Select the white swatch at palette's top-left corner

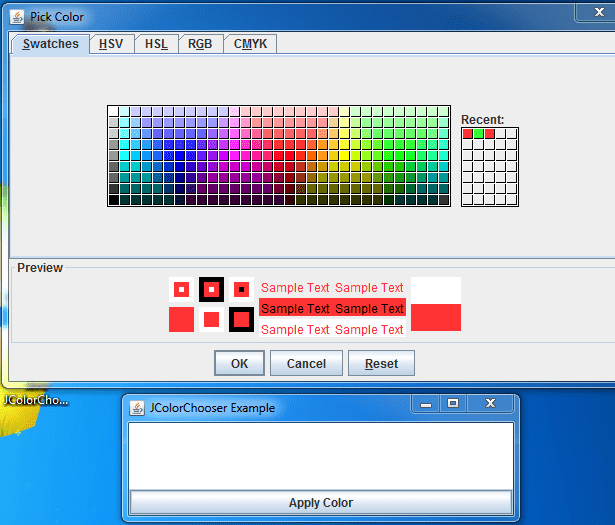click(114, 112)
